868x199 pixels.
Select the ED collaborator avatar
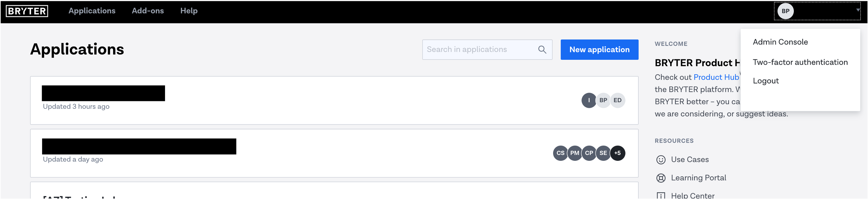pyautogui.click(x=617, y=100)
